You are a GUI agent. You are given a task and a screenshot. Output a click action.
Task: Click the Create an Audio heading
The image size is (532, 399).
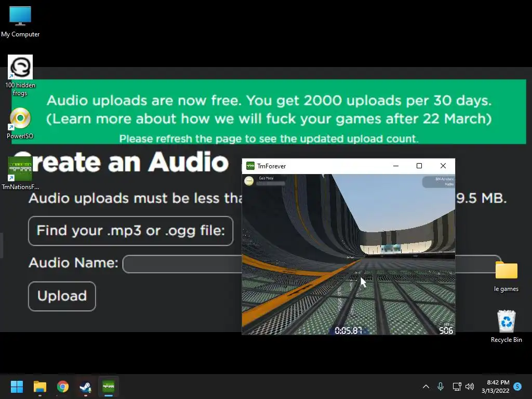[121, 162]
